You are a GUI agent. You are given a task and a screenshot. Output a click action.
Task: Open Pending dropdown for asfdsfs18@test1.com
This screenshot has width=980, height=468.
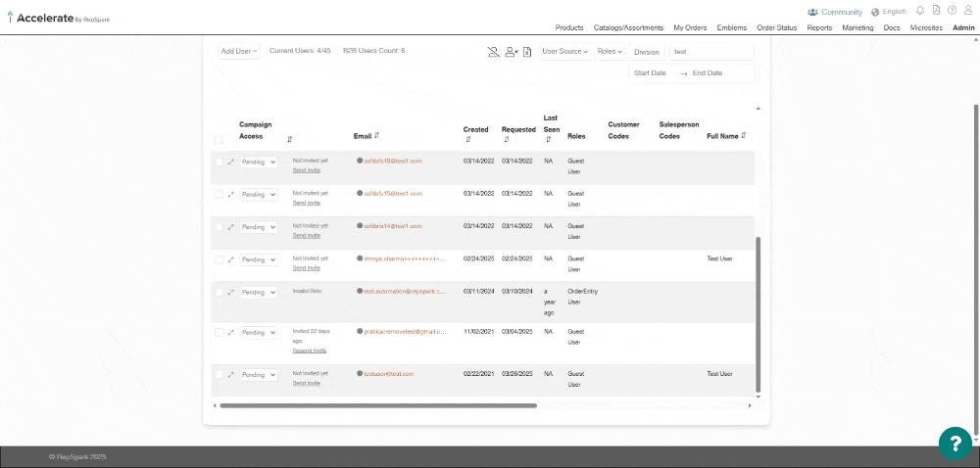259,162
